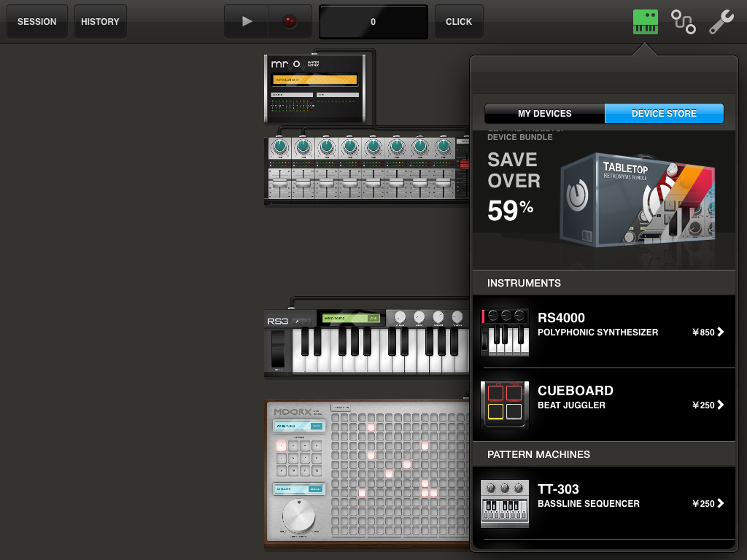Turn the second RS3 white knob
This screenshot has width=747, height=560.
coord(419,316)
